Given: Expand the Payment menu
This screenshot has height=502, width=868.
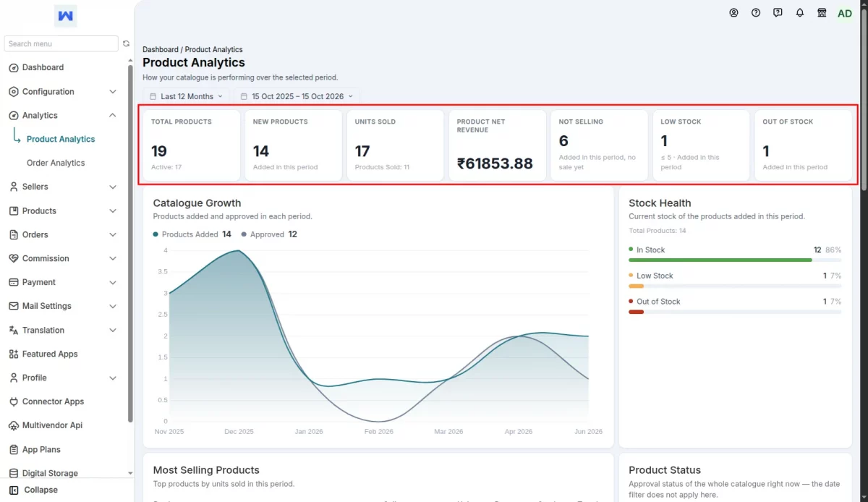Looking at the screenshot, I should point(62,283).
